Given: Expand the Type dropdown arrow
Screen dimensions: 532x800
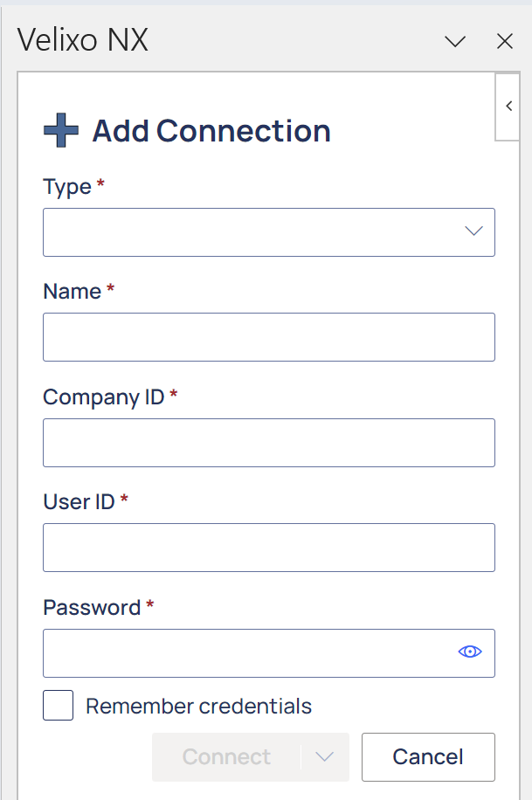Looking at the screenshot, I should click(x=473, y=231).
